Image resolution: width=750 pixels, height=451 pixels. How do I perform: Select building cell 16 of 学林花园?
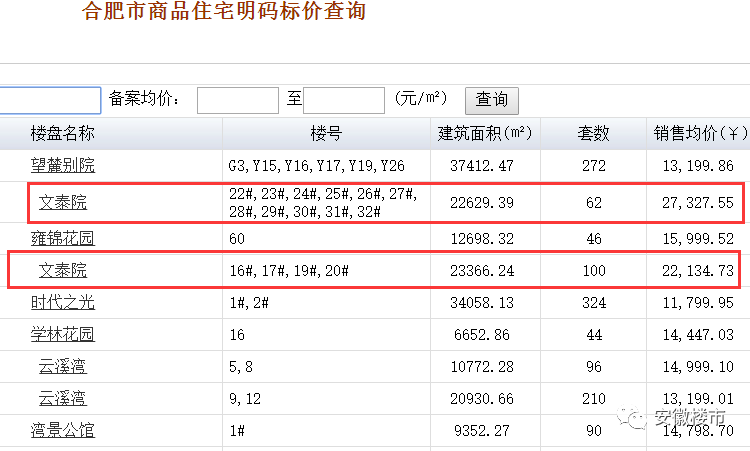coord(237,335)
